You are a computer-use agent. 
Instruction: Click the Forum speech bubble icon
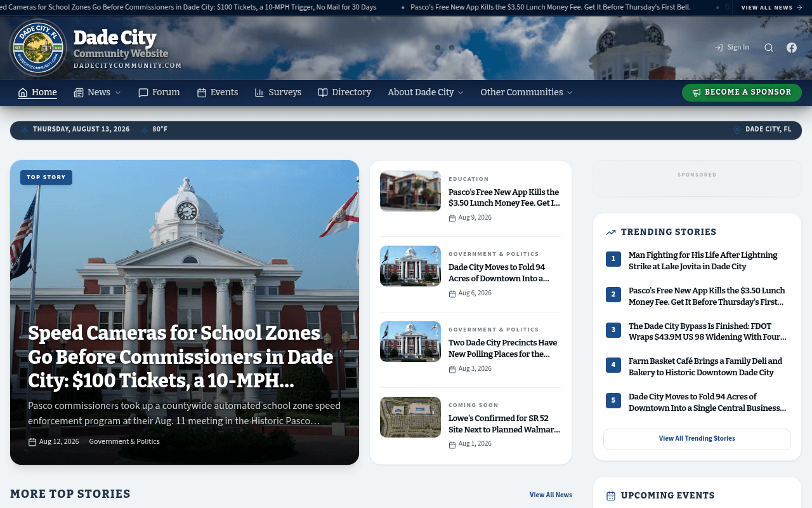coord(143,93)
